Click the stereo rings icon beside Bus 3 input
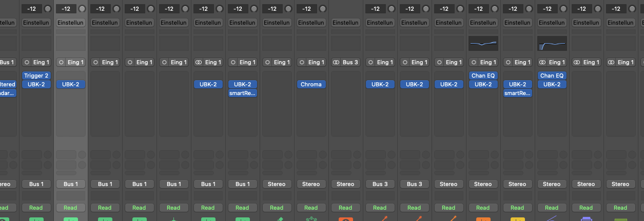 [336, 62]
